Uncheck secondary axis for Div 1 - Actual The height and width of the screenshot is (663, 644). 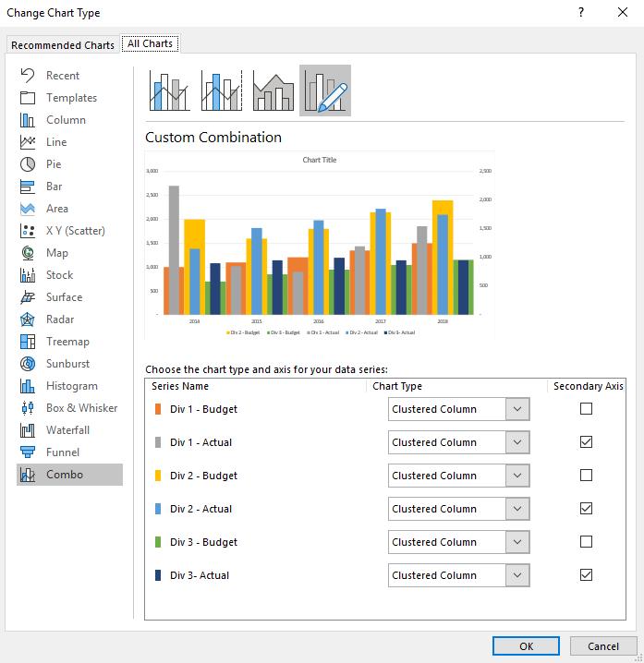(x=586, y=442)
